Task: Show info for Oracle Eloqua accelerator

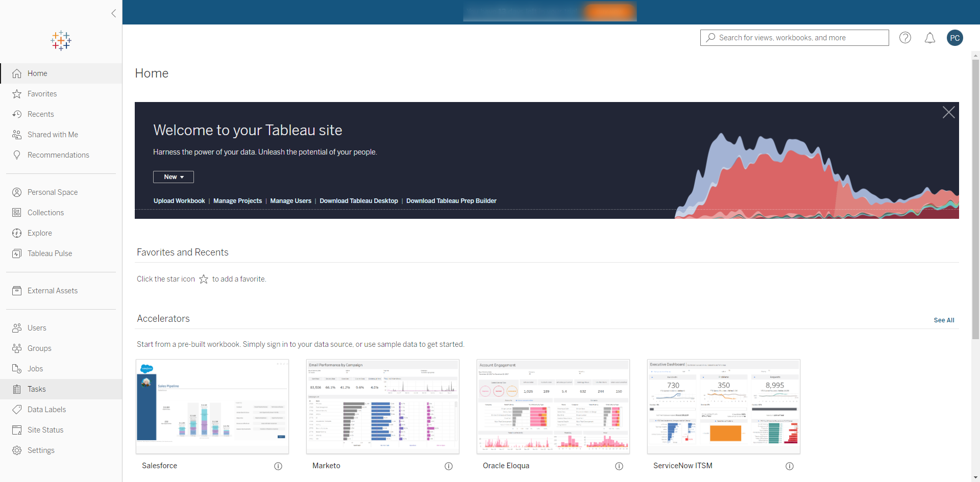Action: tap(619, 466)
